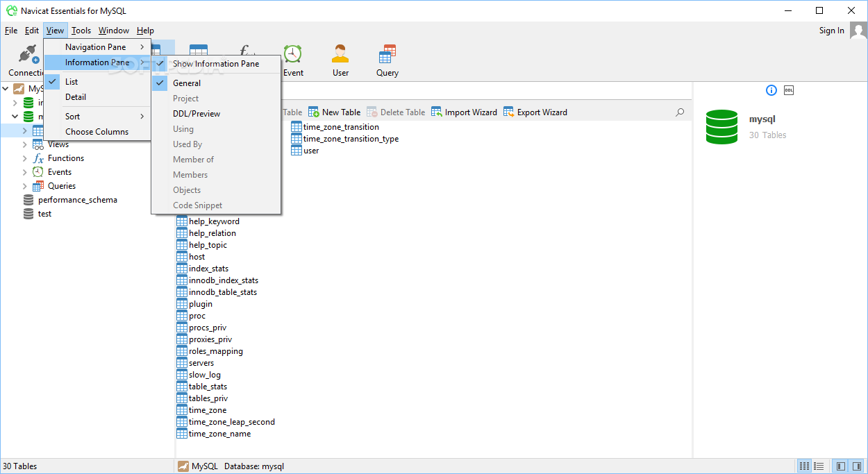Open Navigation Pane submenu
Viewport: 868px width, 474px height.
(x=97, y=47)
